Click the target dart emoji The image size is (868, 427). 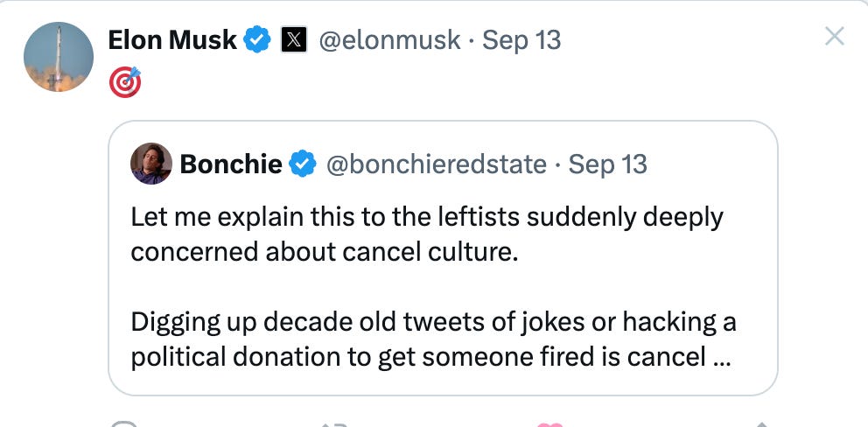point(125,83)
